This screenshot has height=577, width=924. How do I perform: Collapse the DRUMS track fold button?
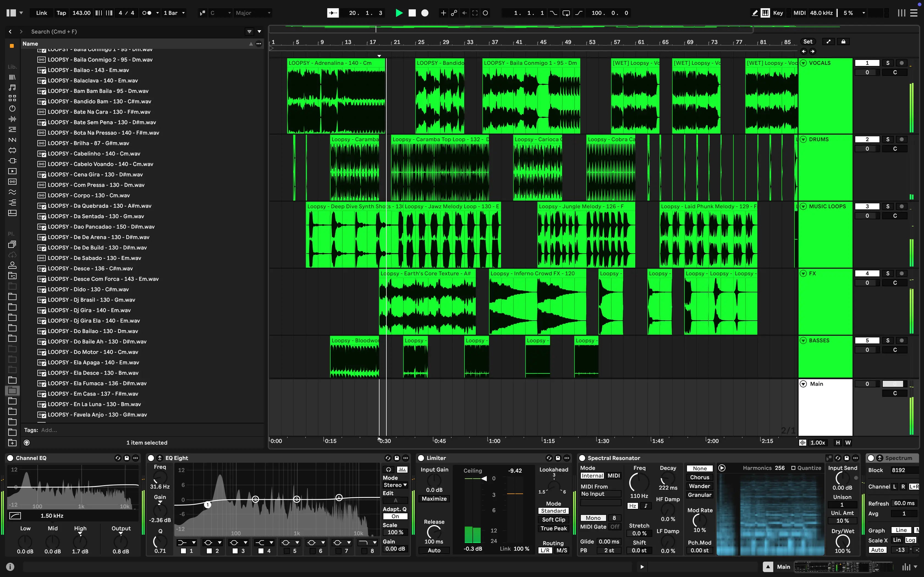[803, 139]
